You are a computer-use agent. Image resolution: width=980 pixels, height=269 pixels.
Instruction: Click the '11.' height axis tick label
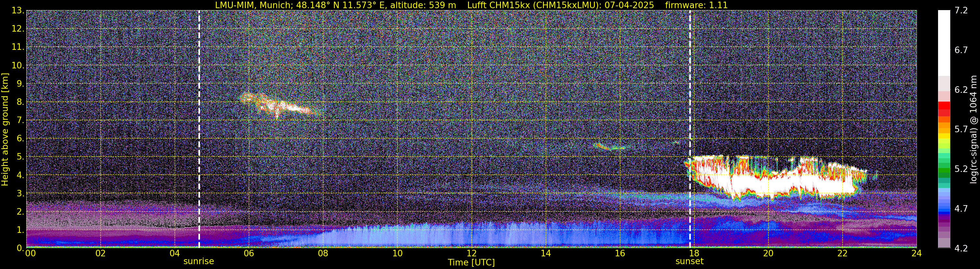(18, 47)
